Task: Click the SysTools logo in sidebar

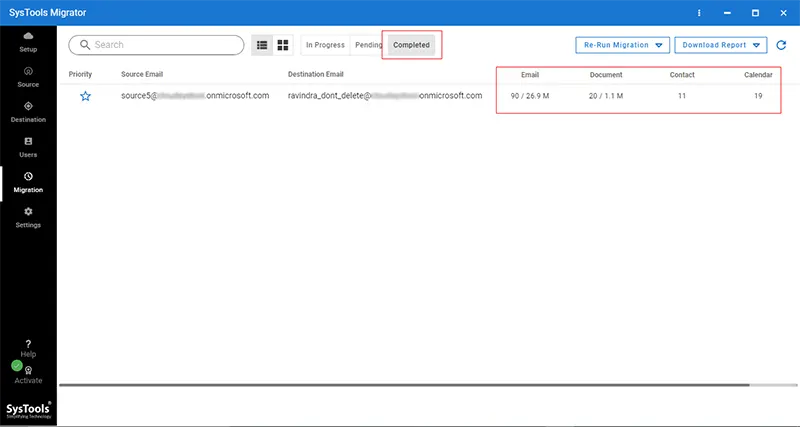Action: click(x=28, y=410)
